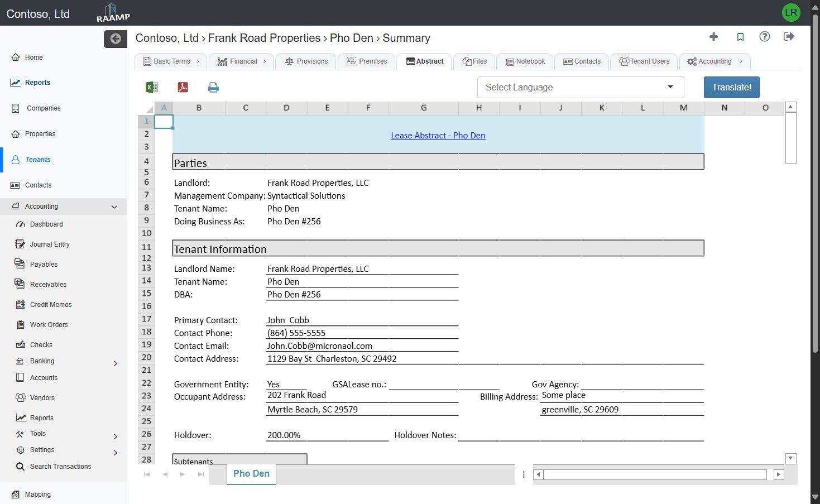Click the bookmark icon
The width and height of the screenshot is (820, 504).
tap(740, 37)
